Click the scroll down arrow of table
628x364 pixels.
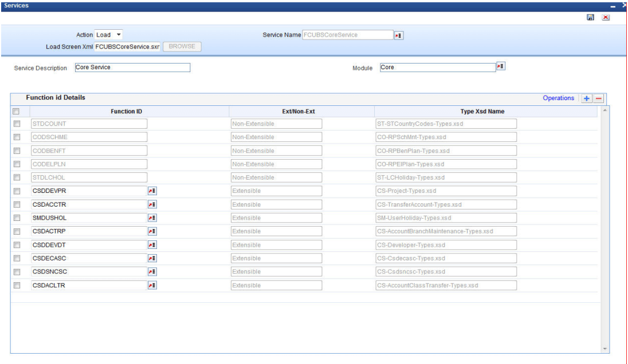click(x=605, y=349)
